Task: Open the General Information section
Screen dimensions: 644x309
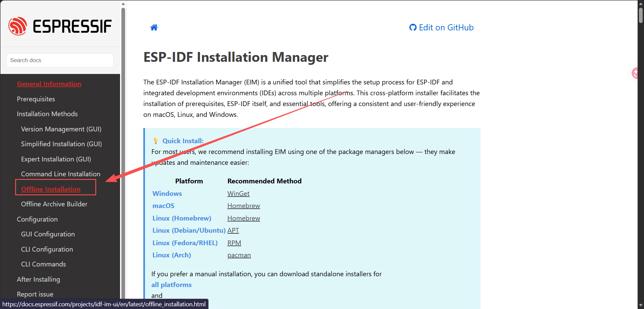Action: coord(49,84)
